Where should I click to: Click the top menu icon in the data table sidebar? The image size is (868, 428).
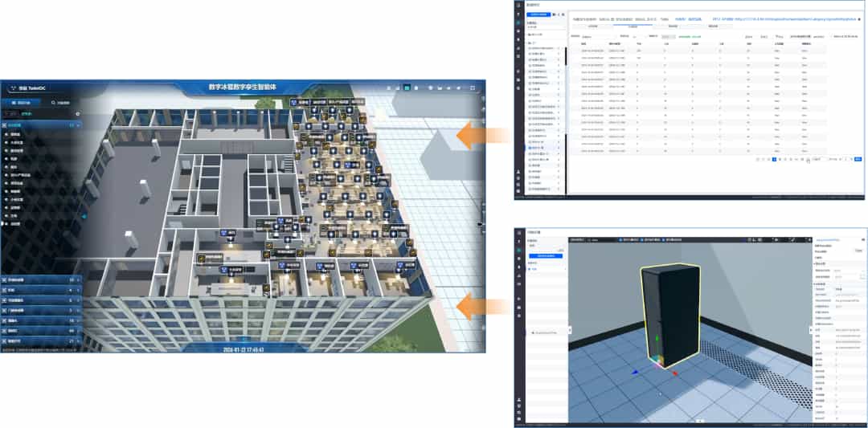pyautogui.click(x=519, y=6)
